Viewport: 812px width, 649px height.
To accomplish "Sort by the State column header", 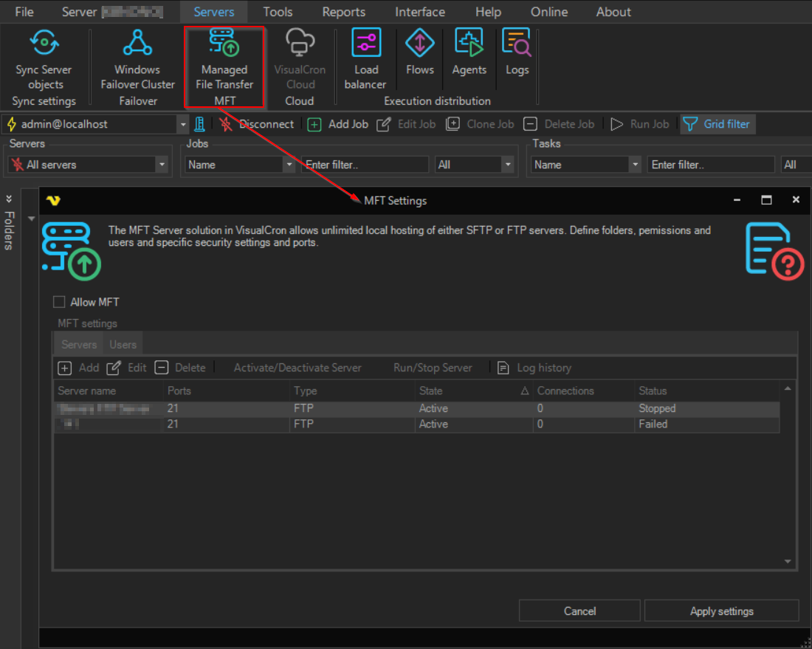I will (x=472, y=391).
